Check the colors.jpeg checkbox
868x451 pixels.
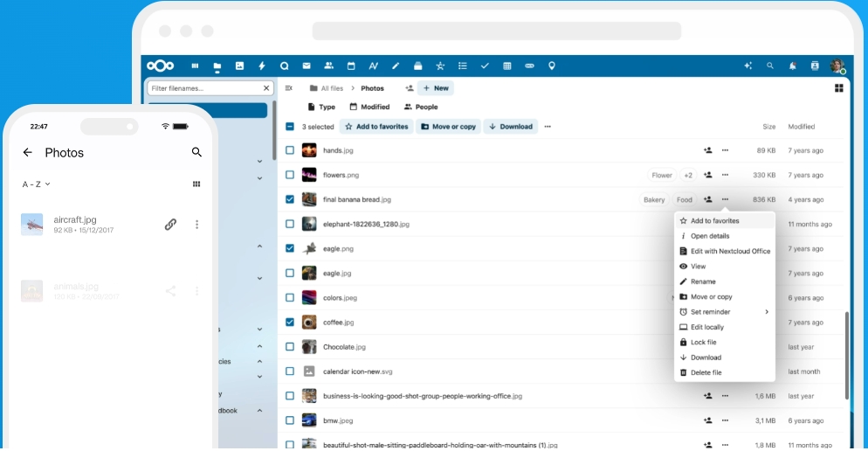(x=290, y=297)
